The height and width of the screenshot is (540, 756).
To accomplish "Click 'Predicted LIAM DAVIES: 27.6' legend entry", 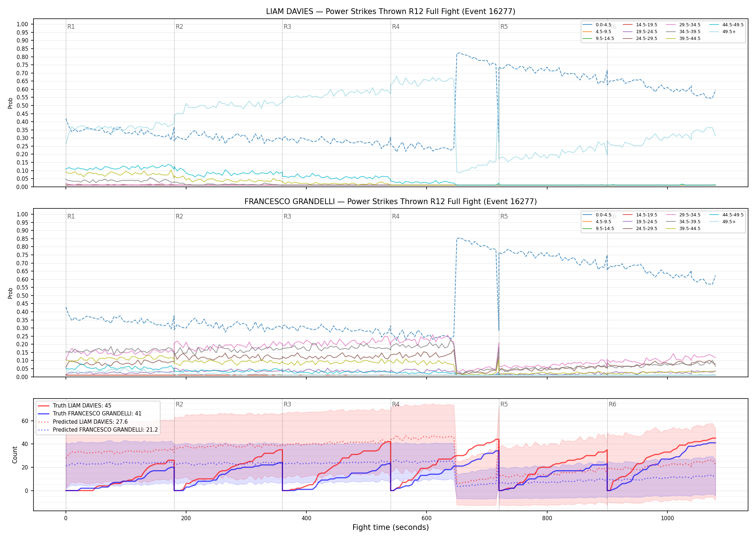I will [x=82, y=422].
